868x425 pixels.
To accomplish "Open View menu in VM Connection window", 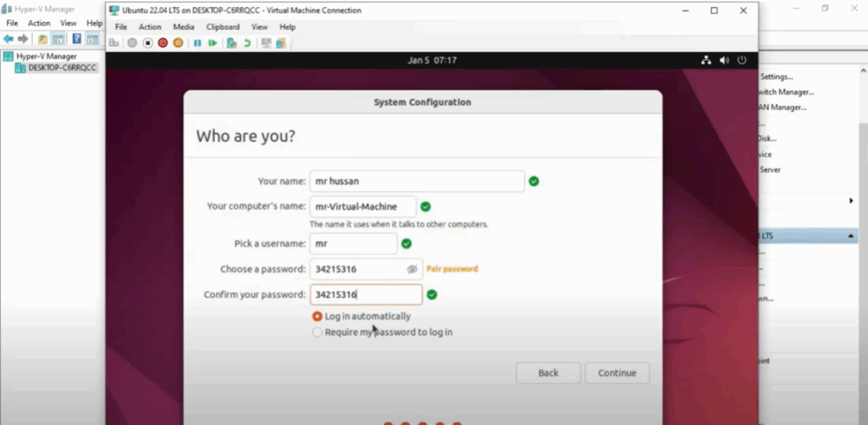I will pos(259,26).
